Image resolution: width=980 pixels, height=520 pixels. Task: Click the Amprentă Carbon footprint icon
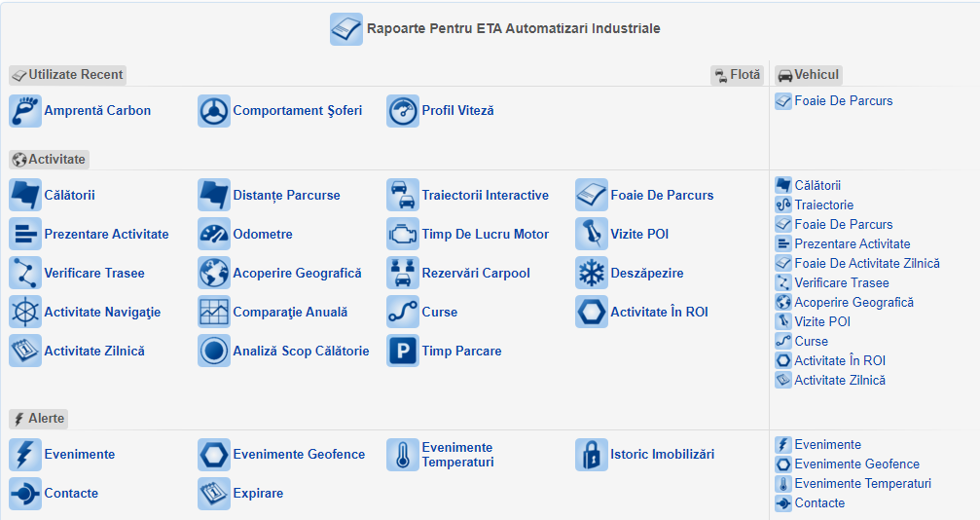pyautogui.click(x=25, y=111)
